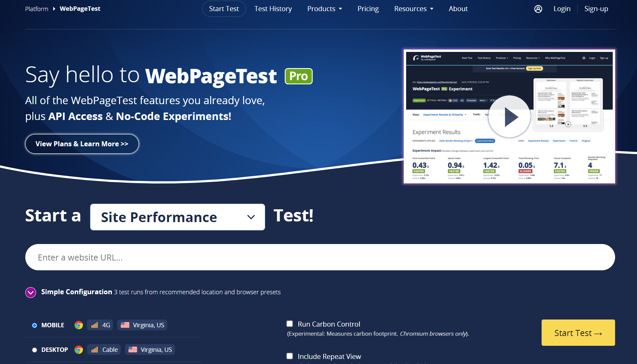Click the Include Repeat View label
Viewport: 637px width, 364px height.
[329, 356]
